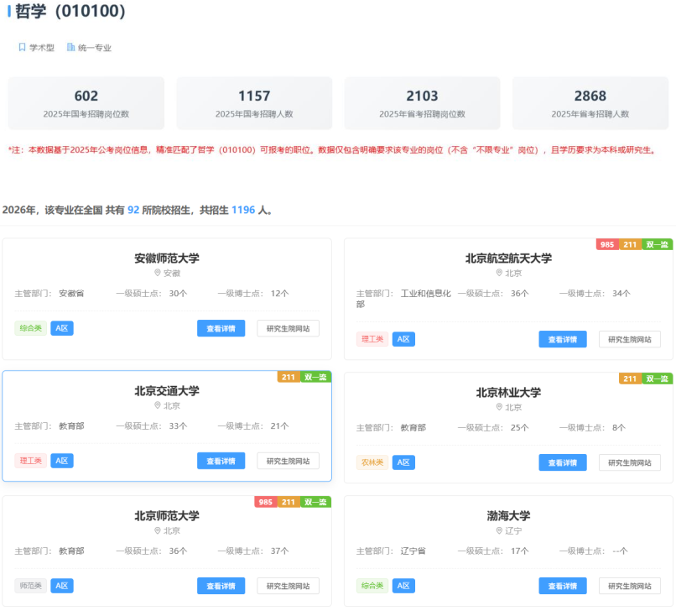Click 综合类 tag on 安徽师范大学 card
The width and height of the screenshot is (676, 616).
[x=30, y=328]
